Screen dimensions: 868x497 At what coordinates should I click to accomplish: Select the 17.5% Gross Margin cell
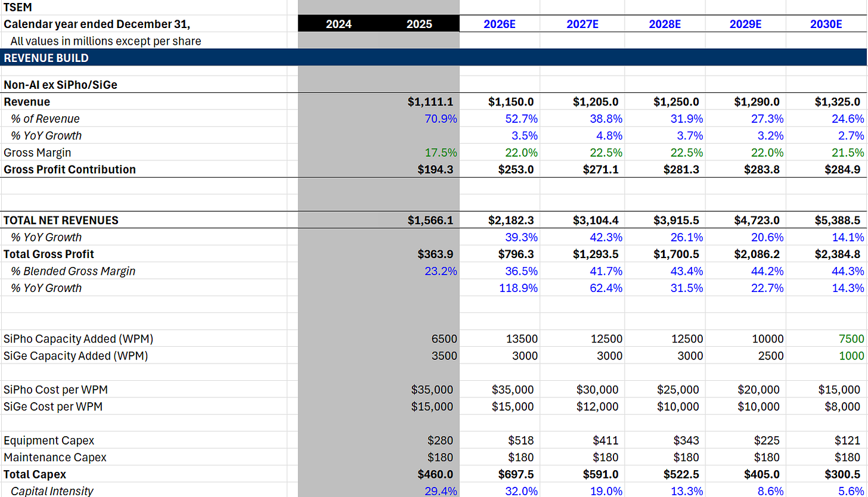pos(442,153)
